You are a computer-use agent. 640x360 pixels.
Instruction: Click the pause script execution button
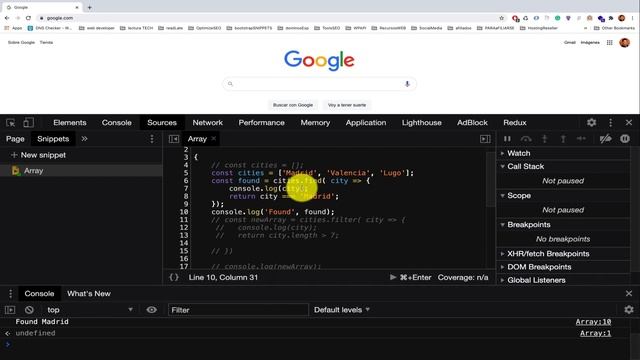click(507, 139)
